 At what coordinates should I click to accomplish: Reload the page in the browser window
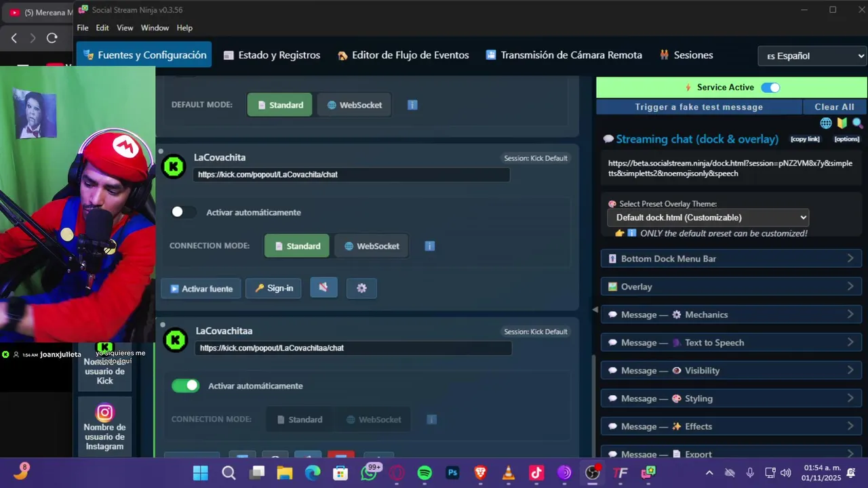pyautogui.click(x=52, y=38)
